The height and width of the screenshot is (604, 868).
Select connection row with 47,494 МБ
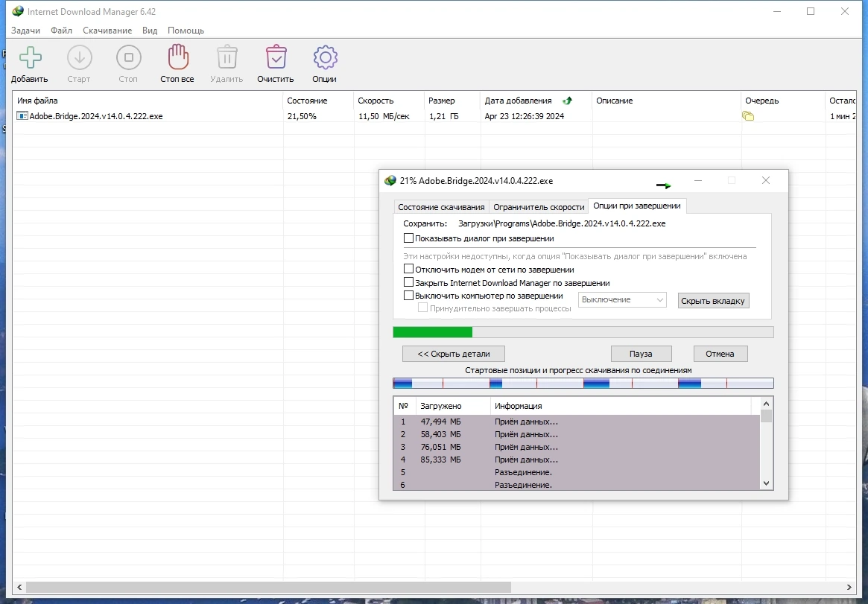pos(577,422)
